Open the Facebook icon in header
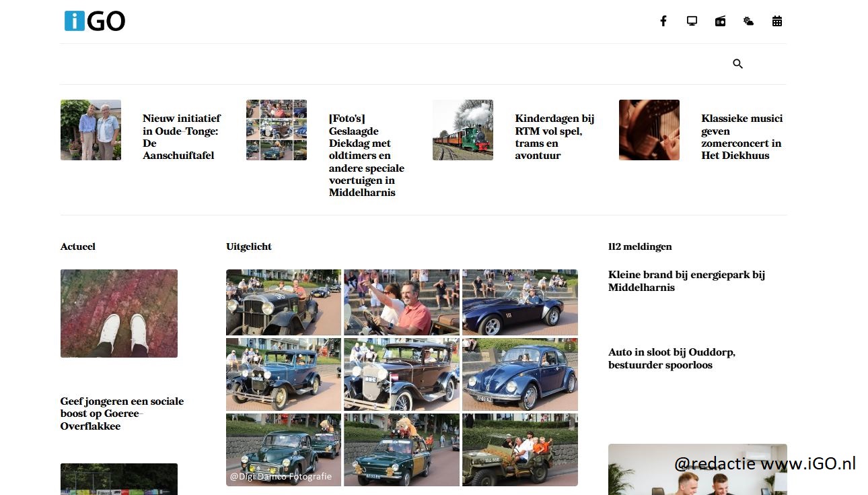This screenshot has height=495, width=868. click(x=663, y=21)
